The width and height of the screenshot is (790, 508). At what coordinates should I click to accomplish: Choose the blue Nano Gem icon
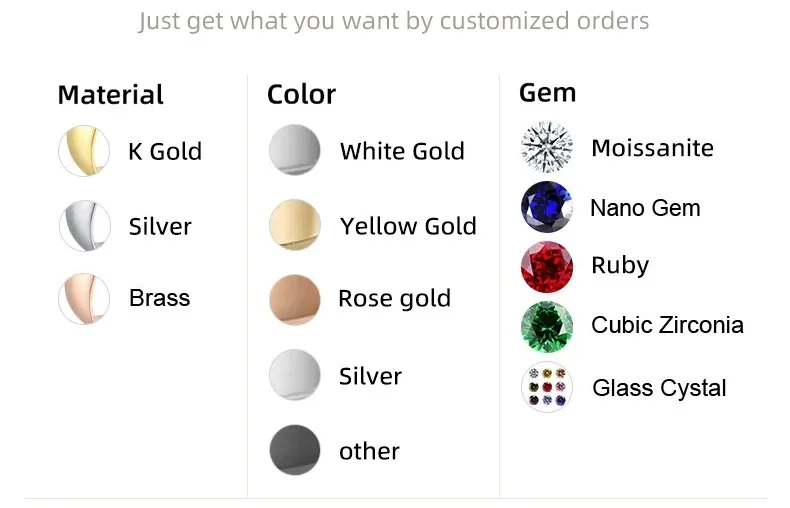click(546, 208)
